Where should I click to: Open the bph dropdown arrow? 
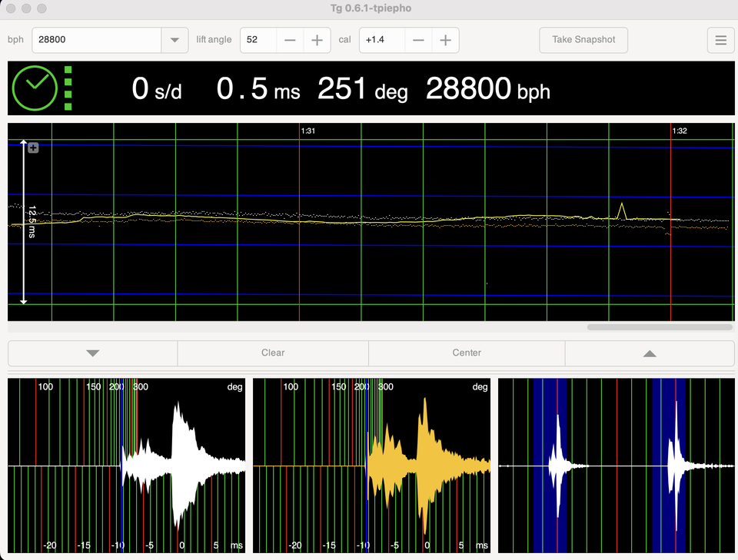pos(175,41)
